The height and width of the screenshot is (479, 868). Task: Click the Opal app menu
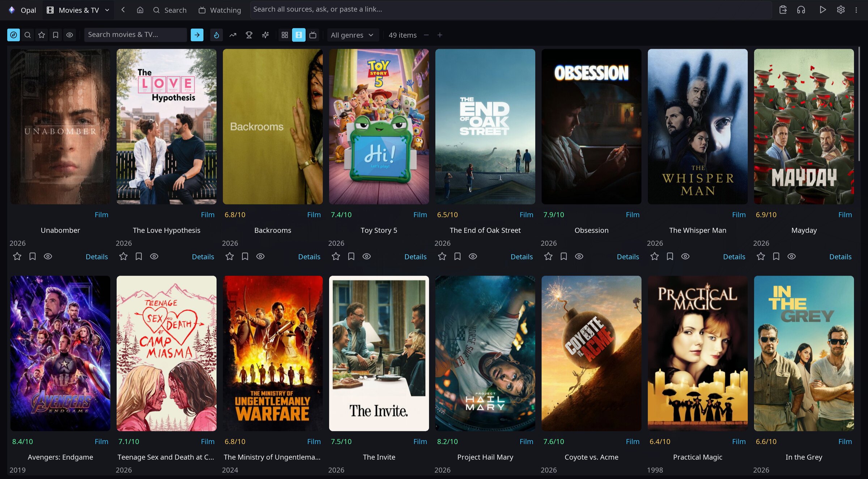[22, 10]
